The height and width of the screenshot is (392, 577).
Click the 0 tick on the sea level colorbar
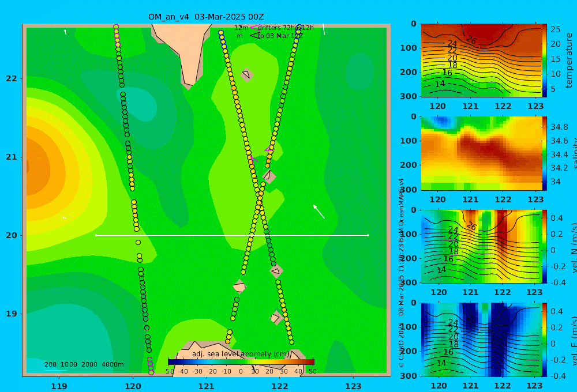[x=241, y=371]
